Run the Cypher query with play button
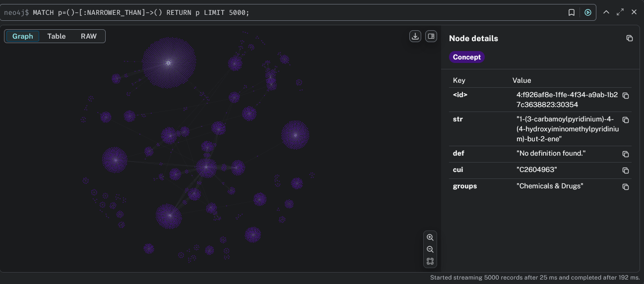The height and width of the screenshot is (284, 644). (x=587, y=12)
